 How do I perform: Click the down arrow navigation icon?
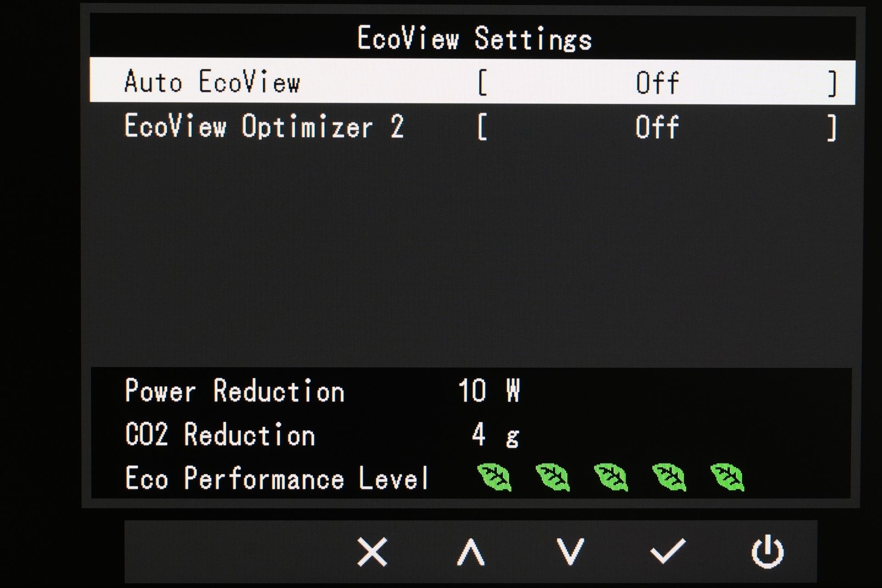[570, 552]
